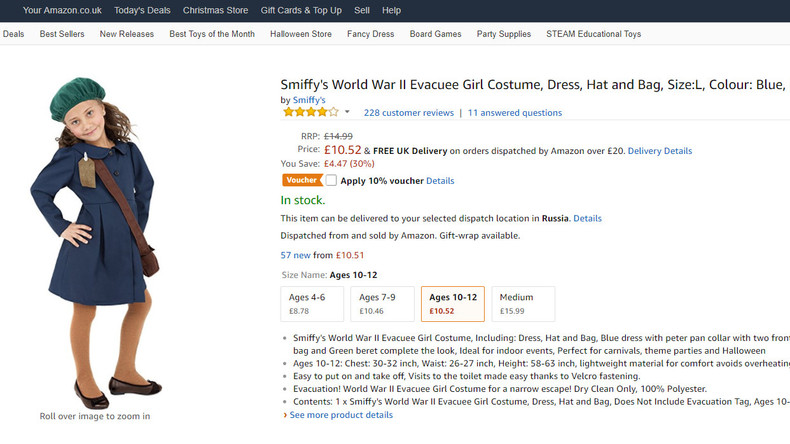Open the 228 customer reviews link
Screen dimensions: 790x444
point(409,113)
